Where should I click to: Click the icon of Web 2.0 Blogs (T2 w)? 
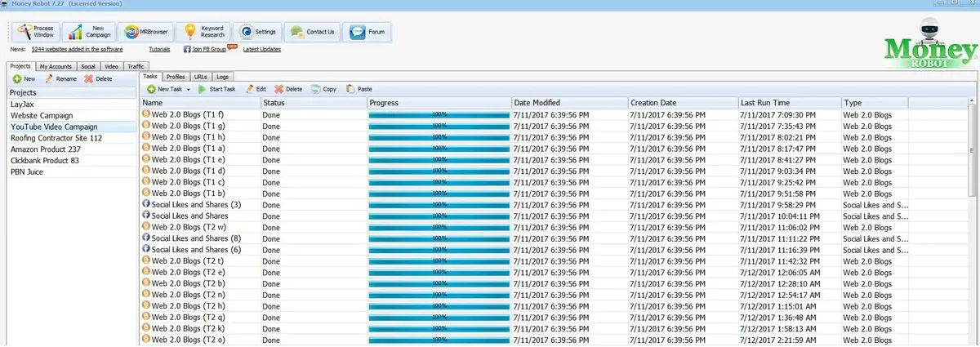pyautogui.click(x=147, y=227)
